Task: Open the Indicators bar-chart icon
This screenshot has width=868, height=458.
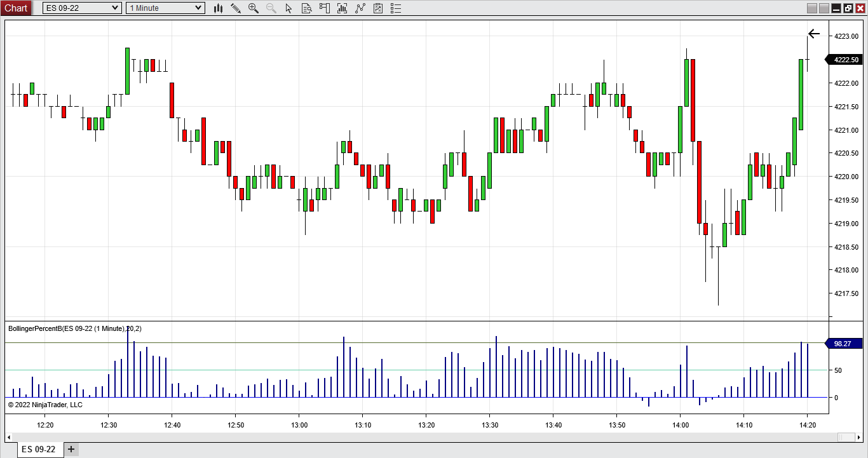Action: click(x=342, y=8)
